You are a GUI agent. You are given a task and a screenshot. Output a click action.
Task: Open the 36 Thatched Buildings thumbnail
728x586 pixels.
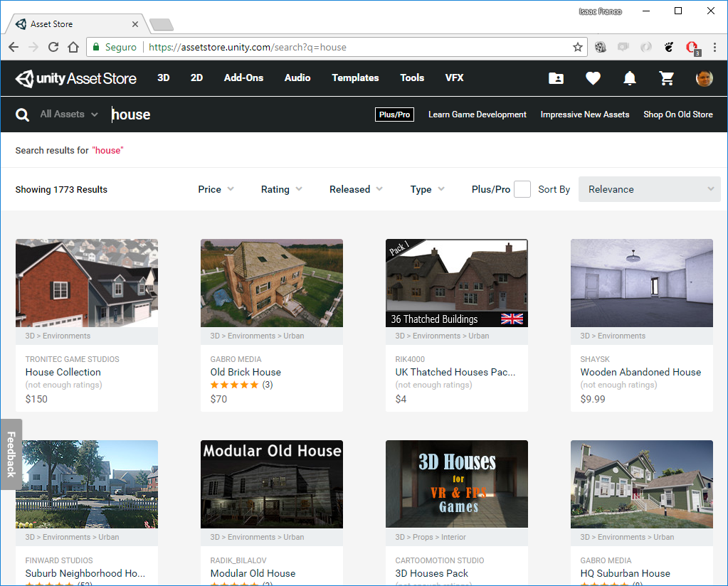pyautogui.click(x=457, y=283)
